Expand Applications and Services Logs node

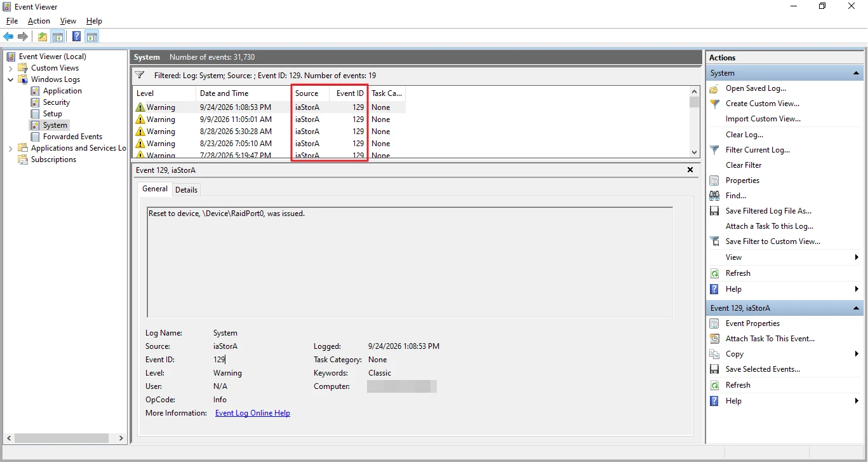11,148
